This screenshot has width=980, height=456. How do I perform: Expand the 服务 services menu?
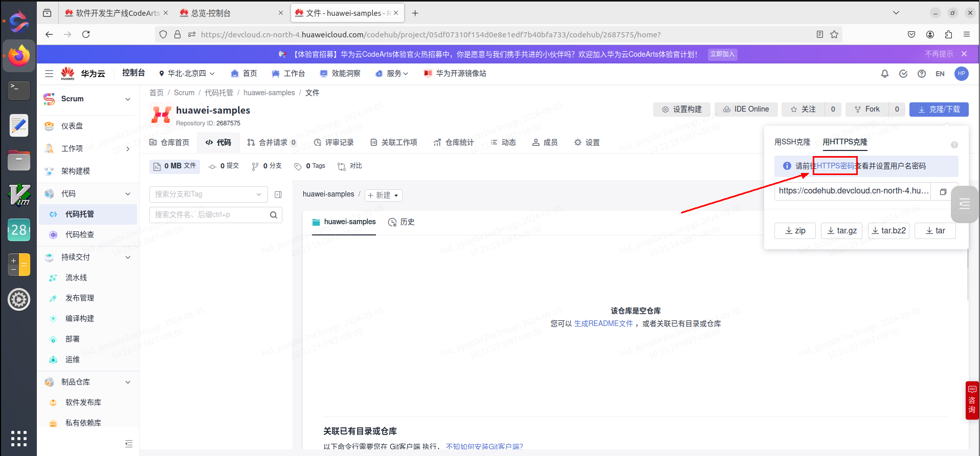[x=392, y=74]
